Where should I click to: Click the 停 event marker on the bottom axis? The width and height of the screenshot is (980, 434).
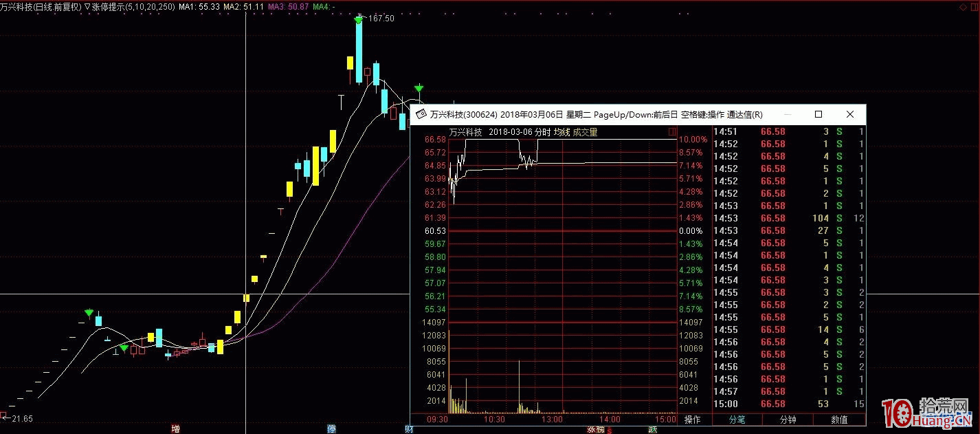coord(331,429)
